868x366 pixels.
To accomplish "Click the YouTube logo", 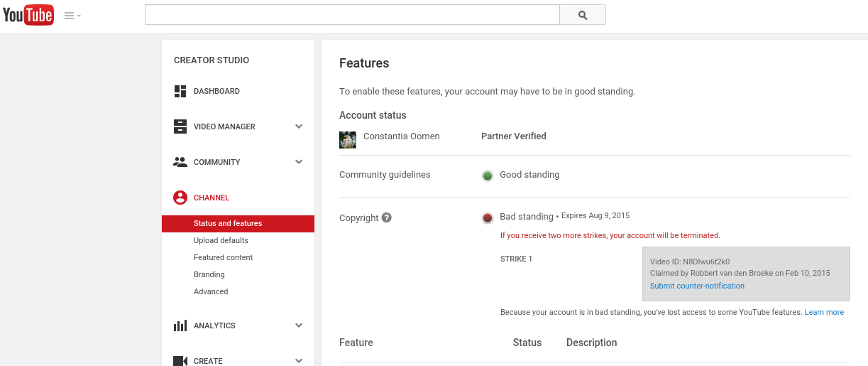I will tap(28, 15).
